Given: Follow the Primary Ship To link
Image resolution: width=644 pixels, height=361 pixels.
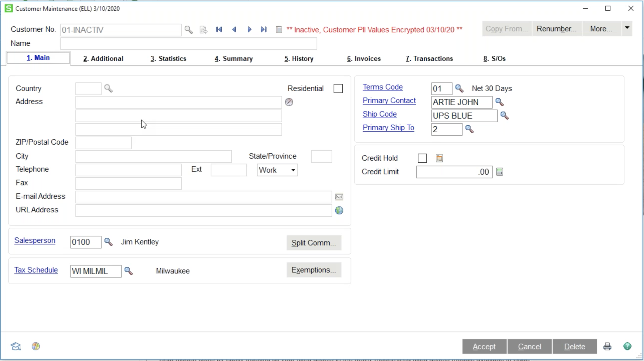Looking at the screenshot, I should pos(388,128).
